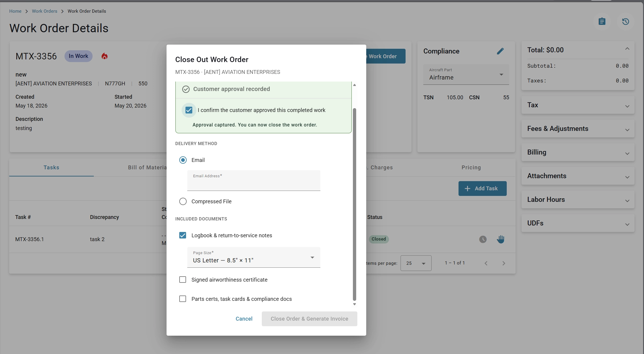The image size is (644, 354).
Task: Select the Email delivery method
Action: coord(183,160)
